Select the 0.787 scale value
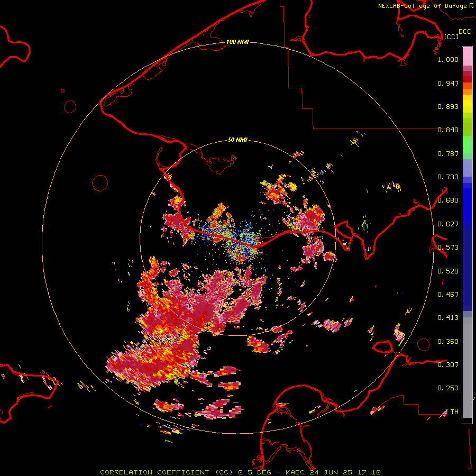476x476 pixels. coord(448,153)
